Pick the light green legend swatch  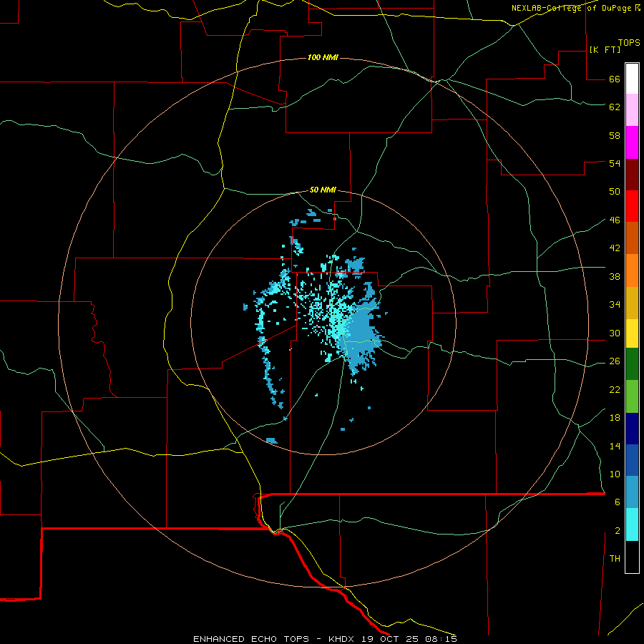tap(632, 396)
